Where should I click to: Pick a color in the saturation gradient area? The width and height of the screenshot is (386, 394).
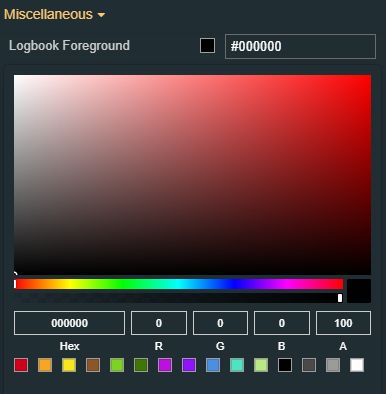pos(192,175)
